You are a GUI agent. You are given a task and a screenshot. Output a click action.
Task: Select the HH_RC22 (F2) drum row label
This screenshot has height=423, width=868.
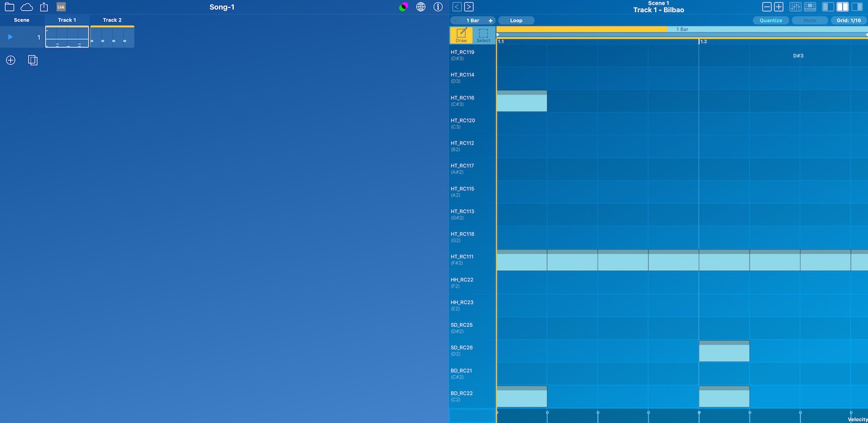point(473,283)
